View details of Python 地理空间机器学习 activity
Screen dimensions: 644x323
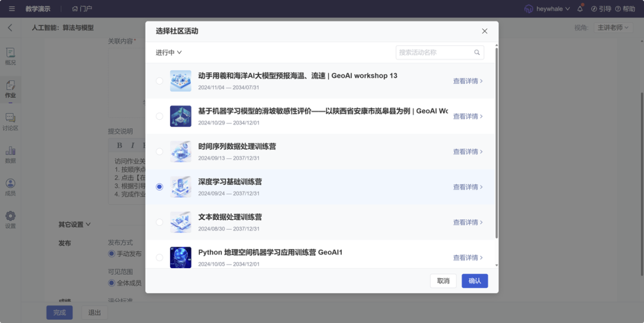point(468,257)
